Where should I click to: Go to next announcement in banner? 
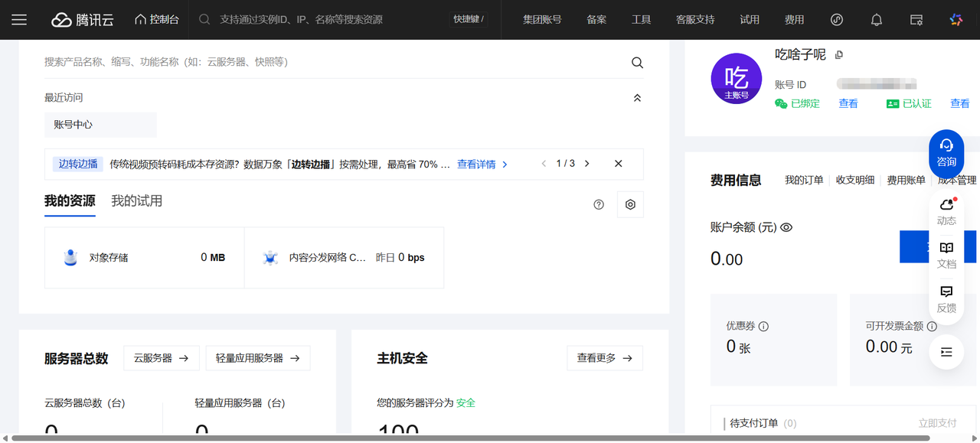tap(587, 164)
